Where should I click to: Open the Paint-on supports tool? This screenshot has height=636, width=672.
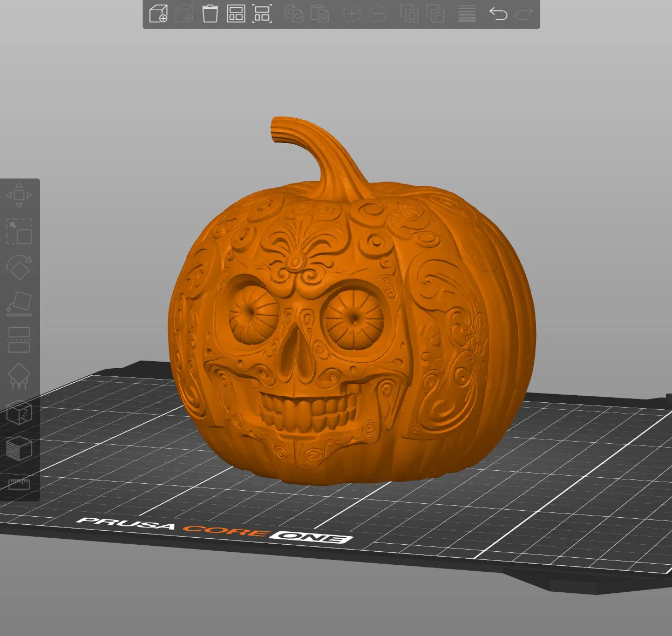19,376
